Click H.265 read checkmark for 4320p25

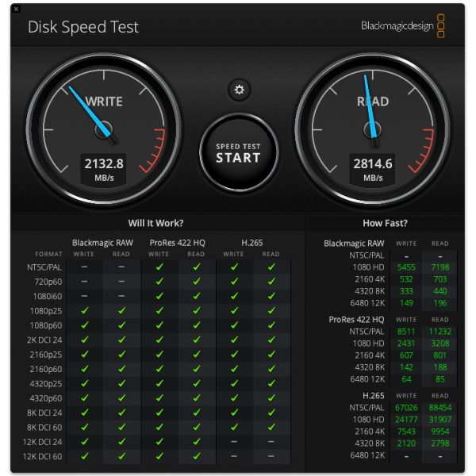click(x=271, y=383)
